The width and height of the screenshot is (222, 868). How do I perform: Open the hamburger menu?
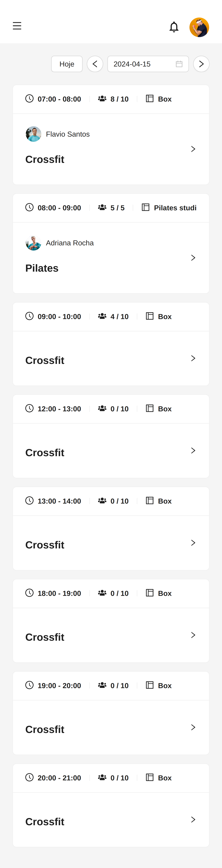click(17, 26)
